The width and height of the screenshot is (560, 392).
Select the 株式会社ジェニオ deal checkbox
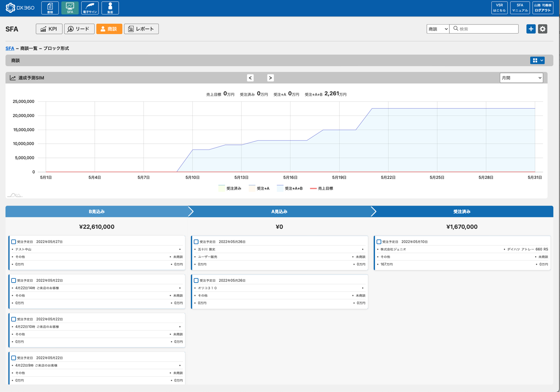pyautogui.click(x=379, y=242)
